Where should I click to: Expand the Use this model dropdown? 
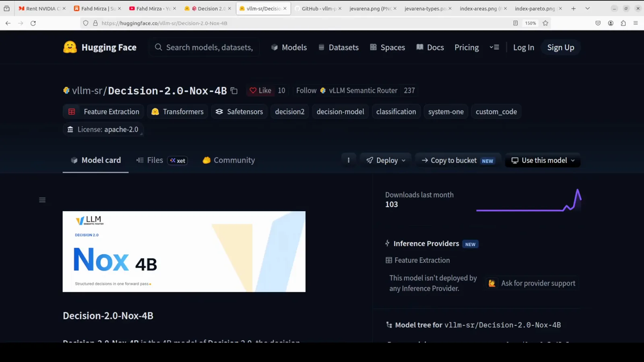(x=543, y=160)
